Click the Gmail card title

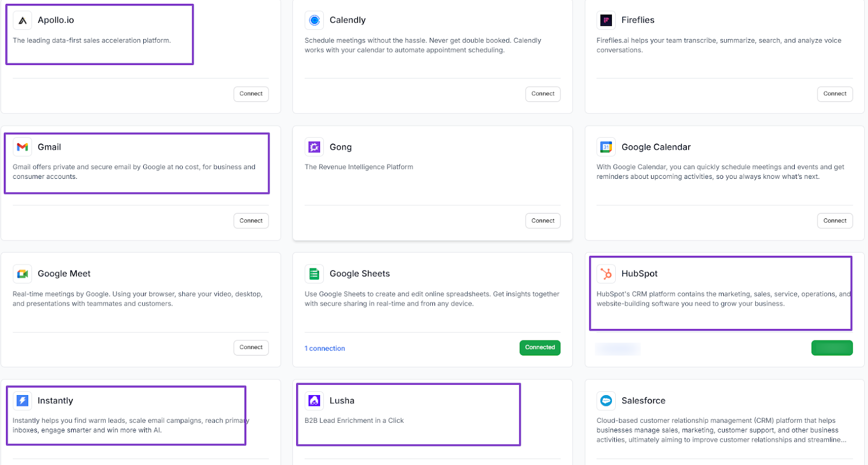49,147
